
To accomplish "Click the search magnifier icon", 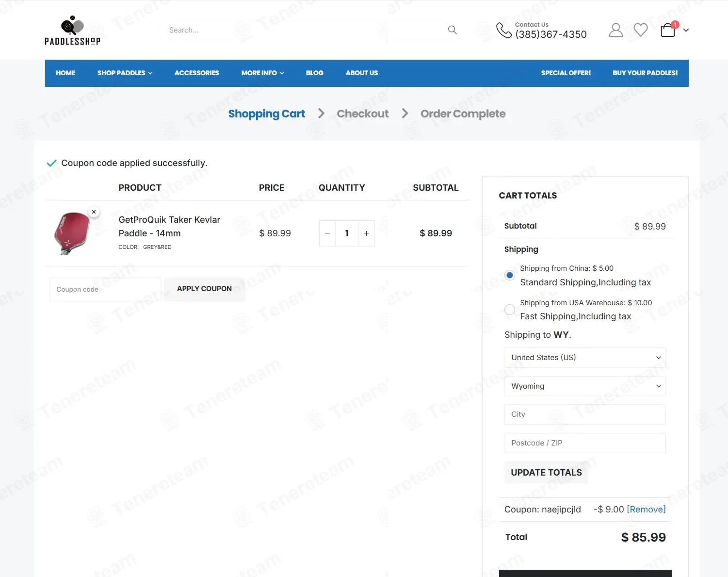I will [453, 30].
